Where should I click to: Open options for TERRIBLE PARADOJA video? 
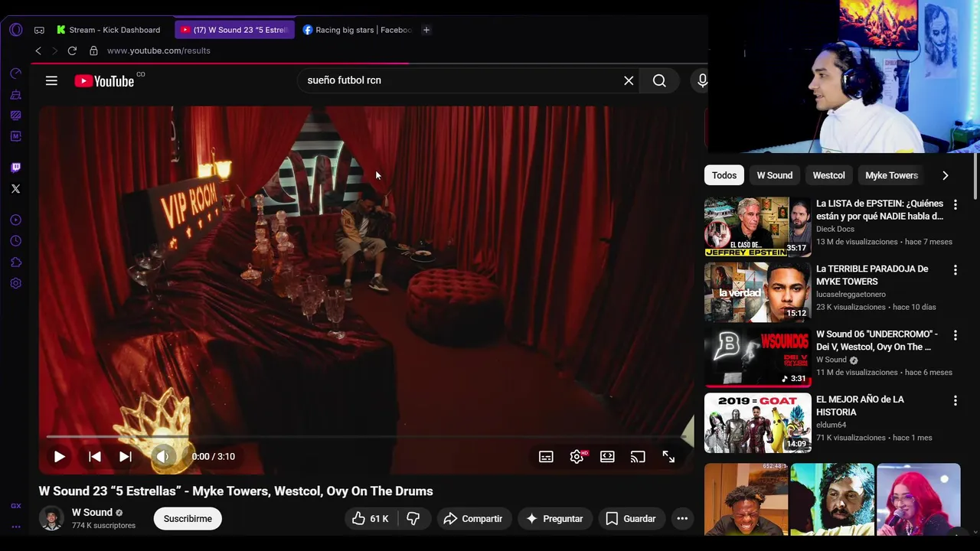click(x=955, y=270)
